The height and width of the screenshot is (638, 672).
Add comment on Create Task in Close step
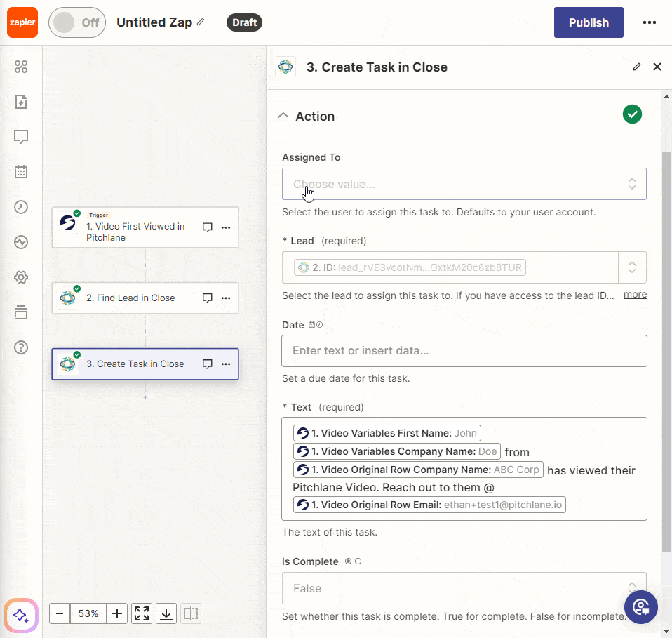point(208,364)
